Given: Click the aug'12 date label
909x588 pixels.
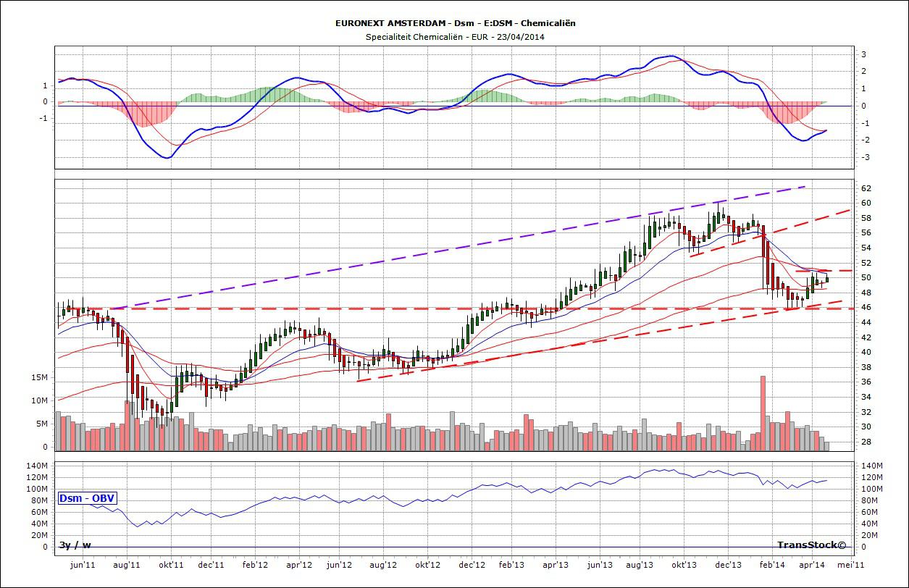Looking at the screenshot, I should coord(384,564).
